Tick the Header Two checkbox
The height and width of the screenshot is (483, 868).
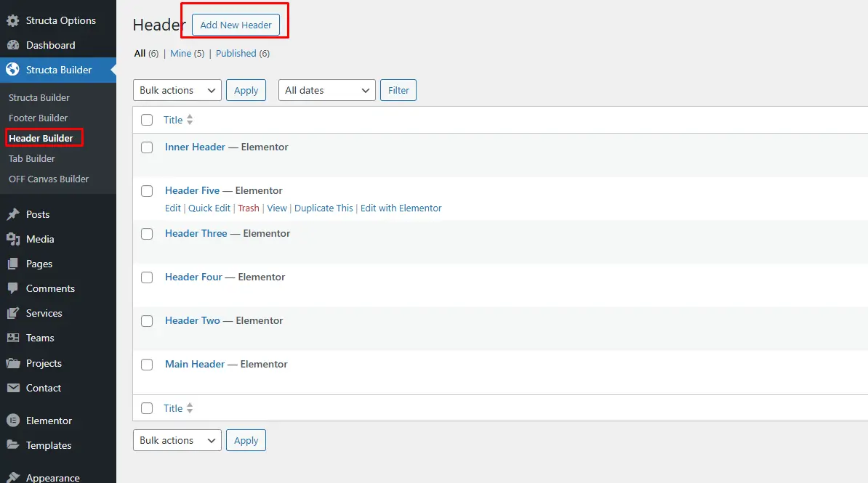coord(147,321)
